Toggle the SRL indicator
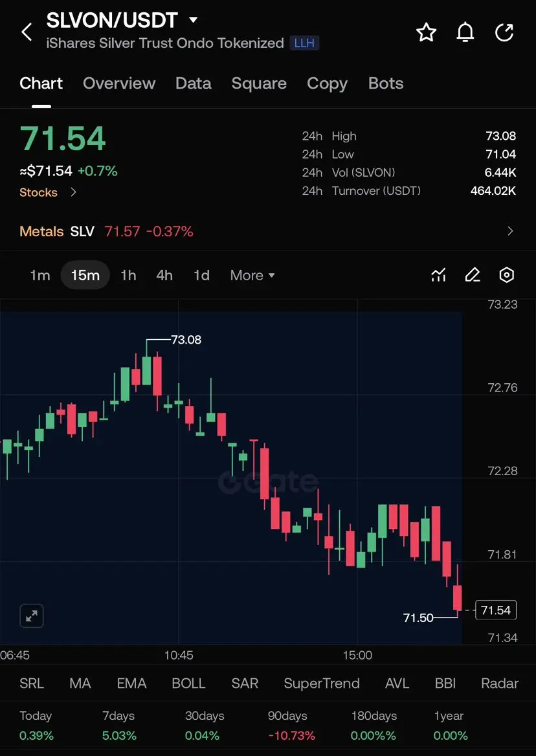536x756 pixels. pyautogui.click(x=32, y=684)
